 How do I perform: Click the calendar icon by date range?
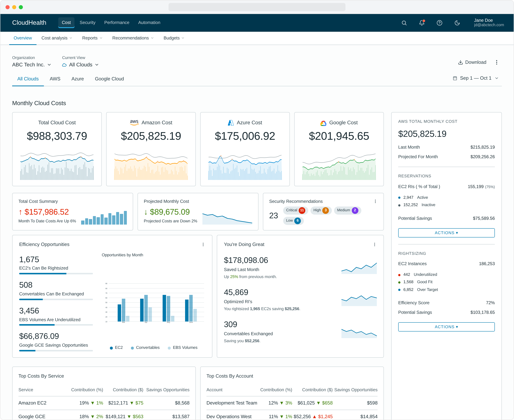(455, 78)
